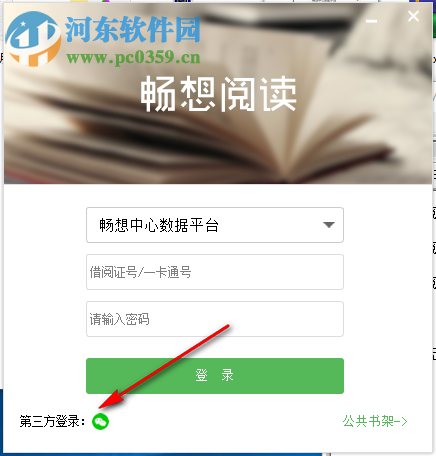Click the 畅想阅读 banner title
The image size is (436, 456).
coord(218,94)
